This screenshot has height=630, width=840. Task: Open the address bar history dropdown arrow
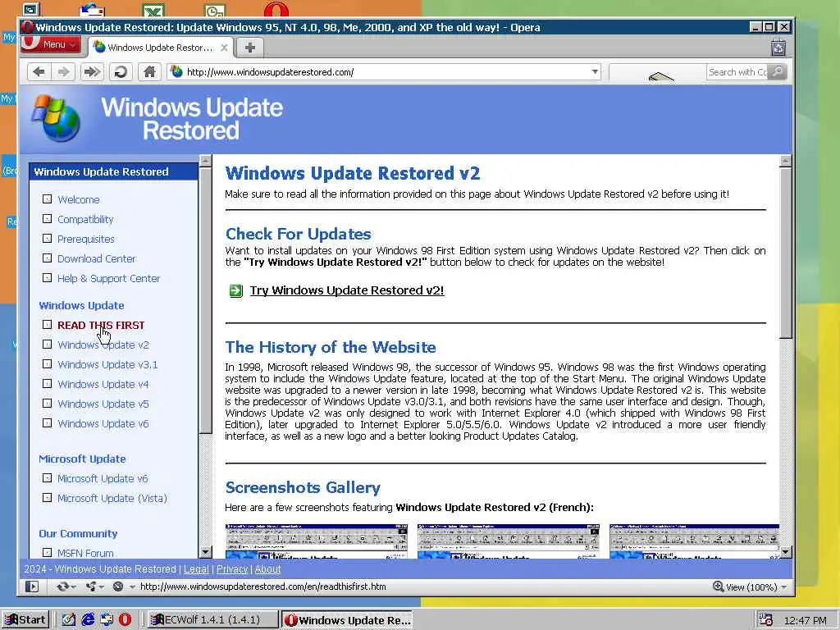coord(595,72)
